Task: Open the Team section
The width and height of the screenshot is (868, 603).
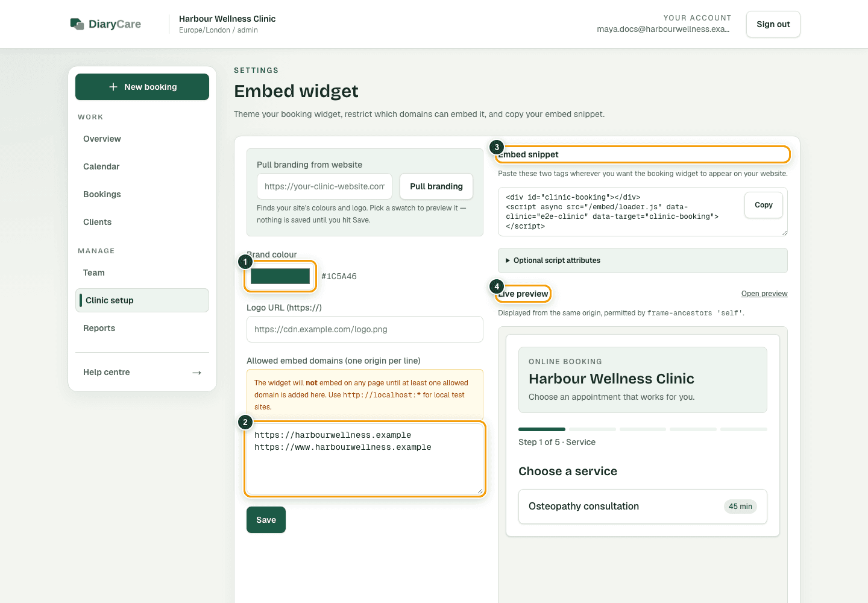Action: pos(142,273)
